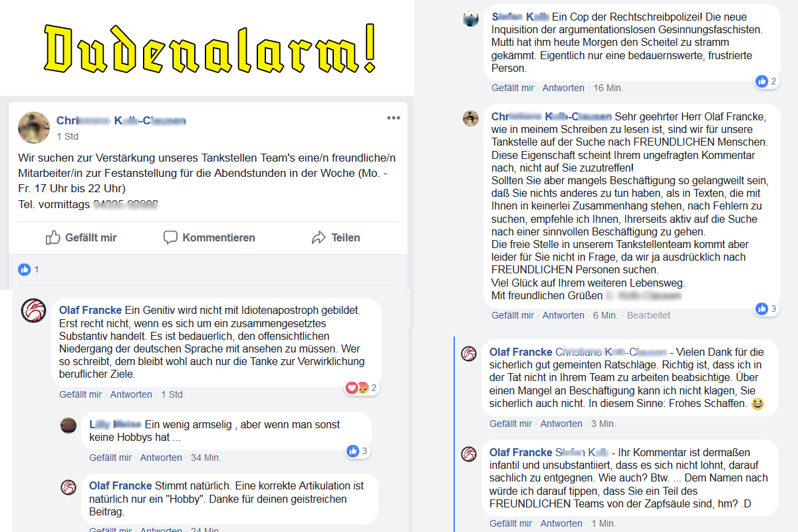Viewport: 798px width, 532px height.
Task: Click the Teilen share arrow button
Action: pos(336,237)
